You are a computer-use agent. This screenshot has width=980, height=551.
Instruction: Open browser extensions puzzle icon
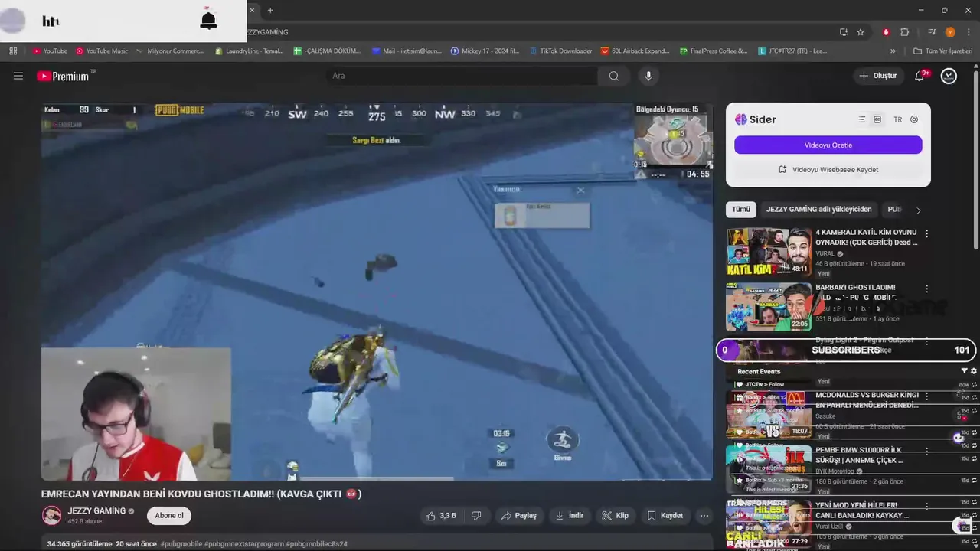(x=905, y=32)
